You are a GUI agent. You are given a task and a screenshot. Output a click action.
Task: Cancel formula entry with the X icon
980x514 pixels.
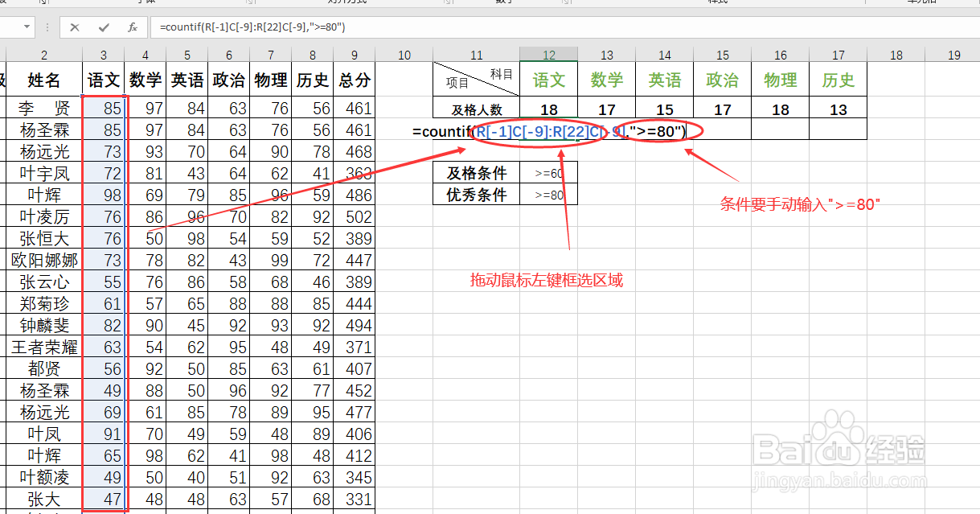pos(75,27)
